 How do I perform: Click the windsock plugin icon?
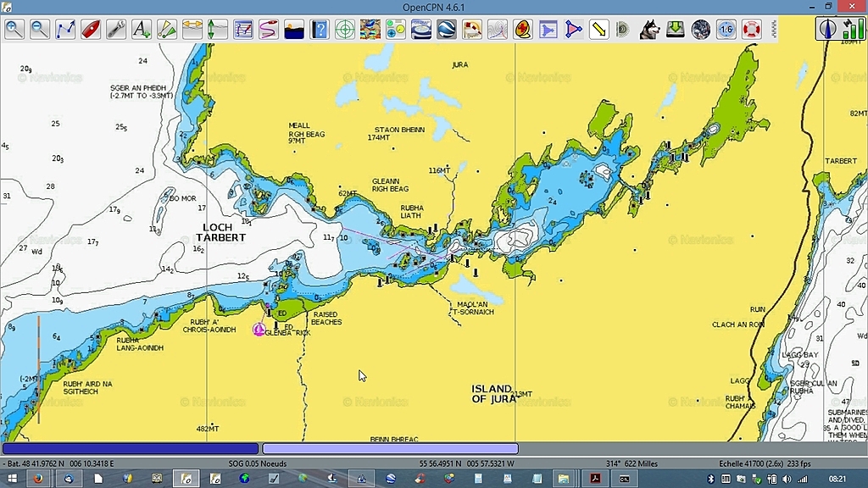pyautogui.click(x=472, y=30)
